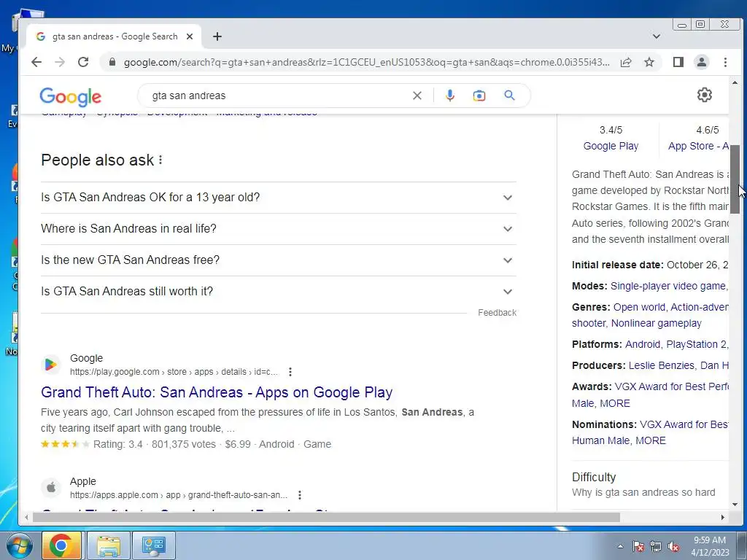Click the browser forward arrow
The height and width of the screenshot is (560, 747).
60,62
